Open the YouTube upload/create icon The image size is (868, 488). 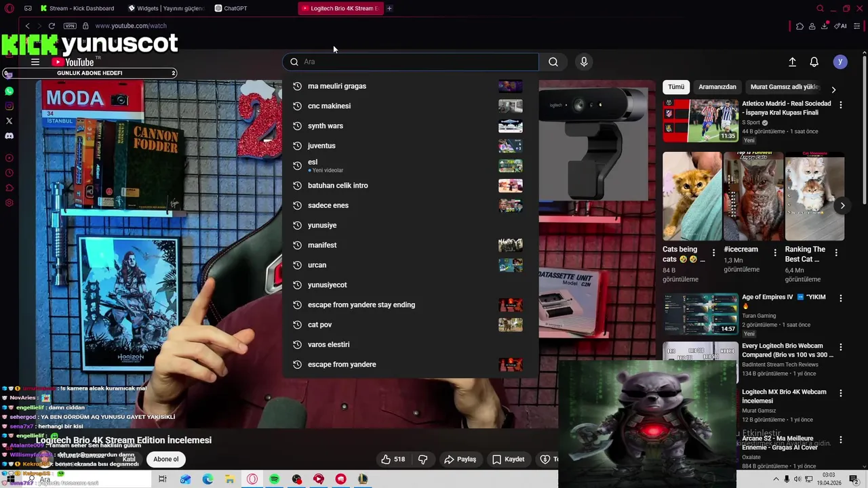tap(792, 62)
